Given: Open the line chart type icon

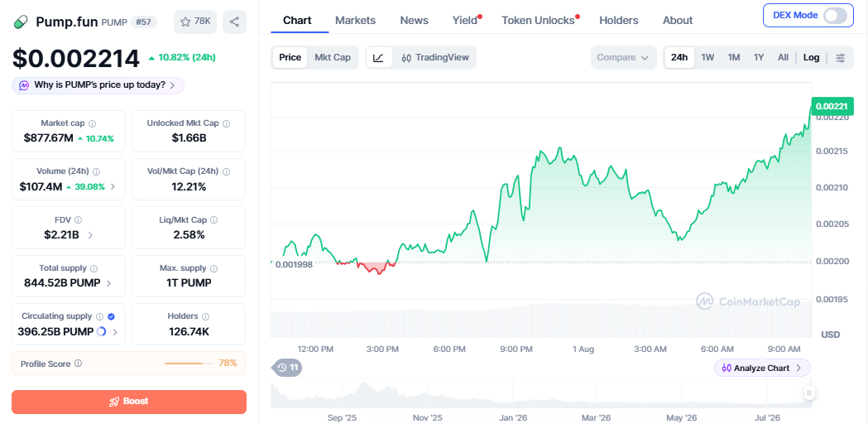Looking at the screenshot, I should point(379,58).
